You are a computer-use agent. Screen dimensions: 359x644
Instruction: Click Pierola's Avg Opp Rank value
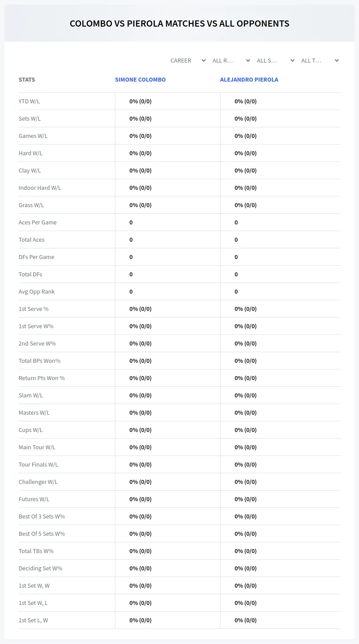(x=236, y=291)
